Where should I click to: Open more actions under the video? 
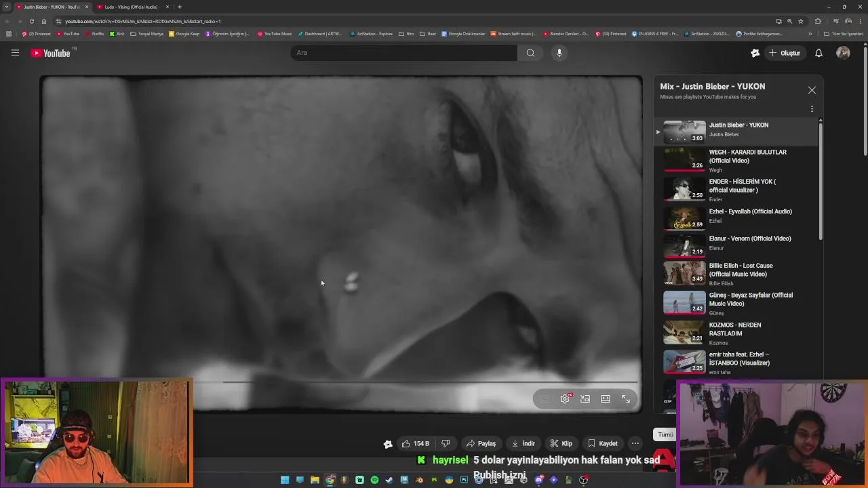[635, 443]
